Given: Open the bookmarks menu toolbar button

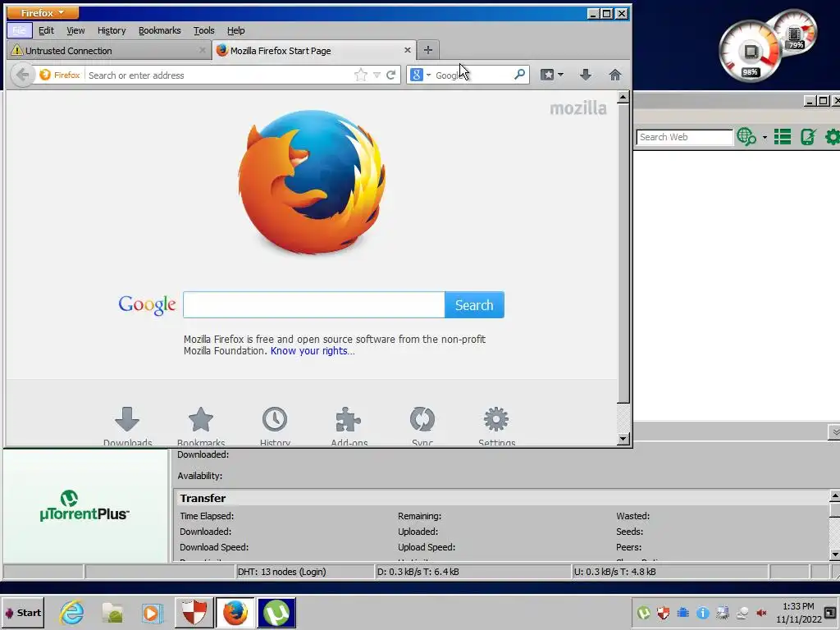Looking at the screenshot, I should click(x=551, y=75).
